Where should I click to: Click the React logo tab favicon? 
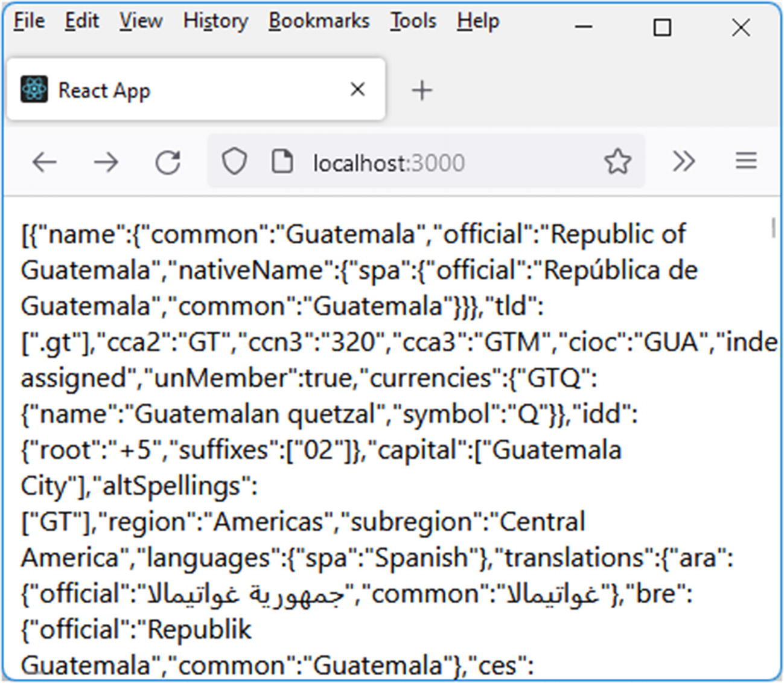click(x=34, y=90)
